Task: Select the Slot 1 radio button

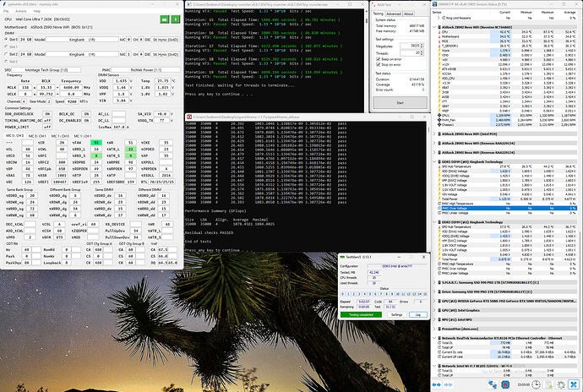Action: point(6,46)
